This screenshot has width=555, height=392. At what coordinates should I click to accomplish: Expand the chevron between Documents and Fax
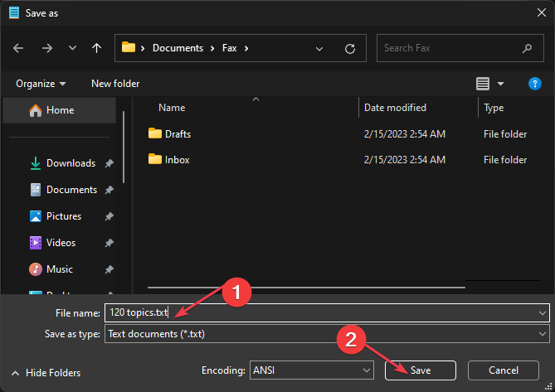[212, 48]
